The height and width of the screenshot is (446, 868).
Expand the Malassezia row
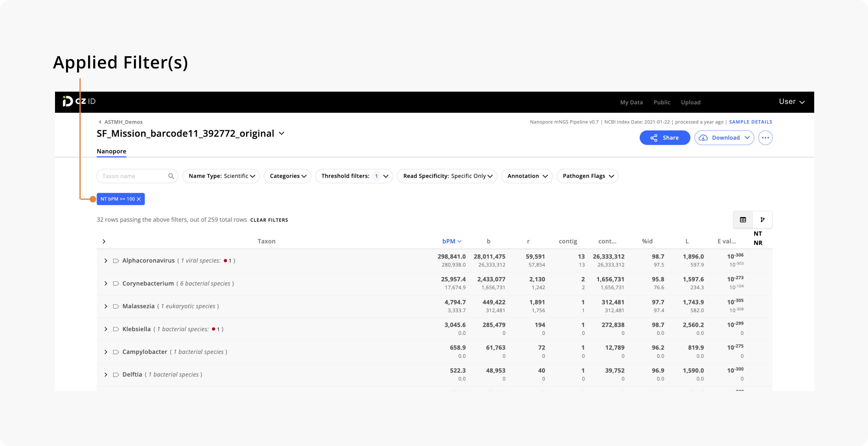click(x=106, y=306)
